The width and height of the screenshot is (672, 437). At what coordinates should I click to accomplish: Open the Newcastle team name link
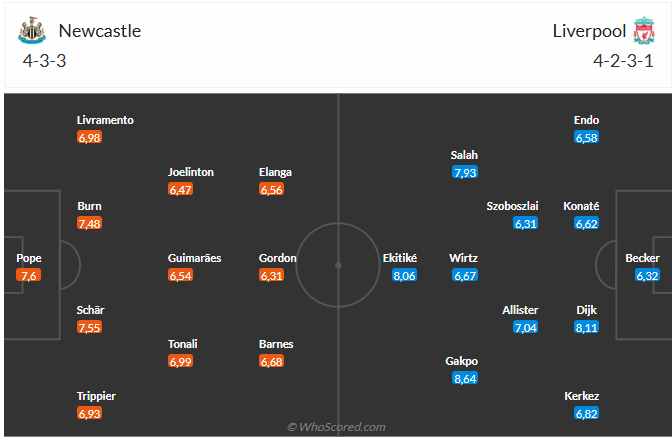pyautogui.click(x=100, y=31)
